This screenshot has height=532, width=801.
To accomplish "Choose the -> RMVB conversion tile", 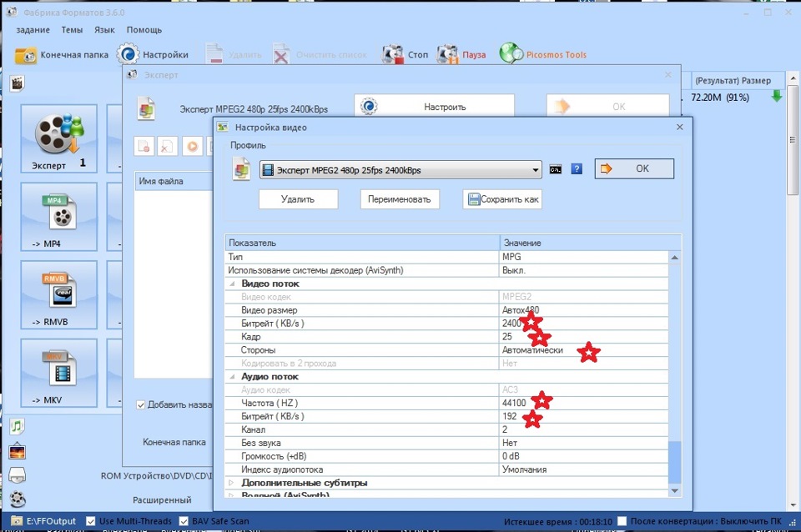I will point(58,295).
